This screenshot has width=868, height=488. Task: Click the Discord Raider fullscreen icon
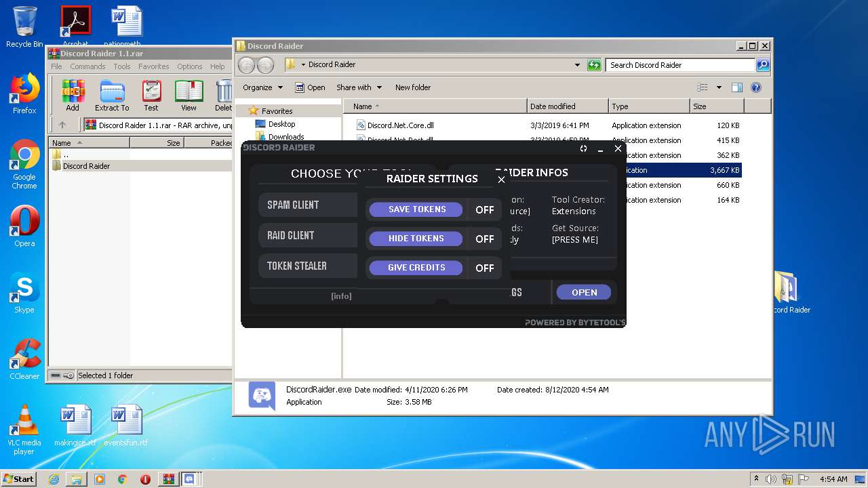point(583,148)
